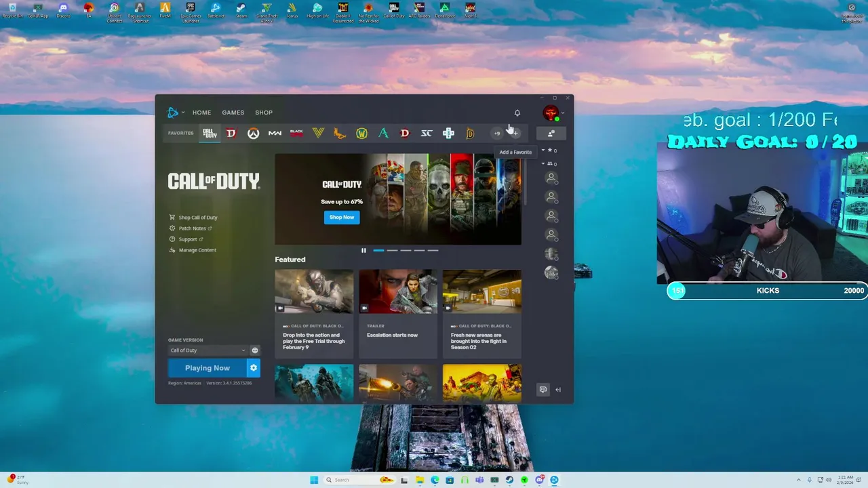Select the StarCraft SC favorite icon
Screen dimensions: 868x488
tap(427, 133)
